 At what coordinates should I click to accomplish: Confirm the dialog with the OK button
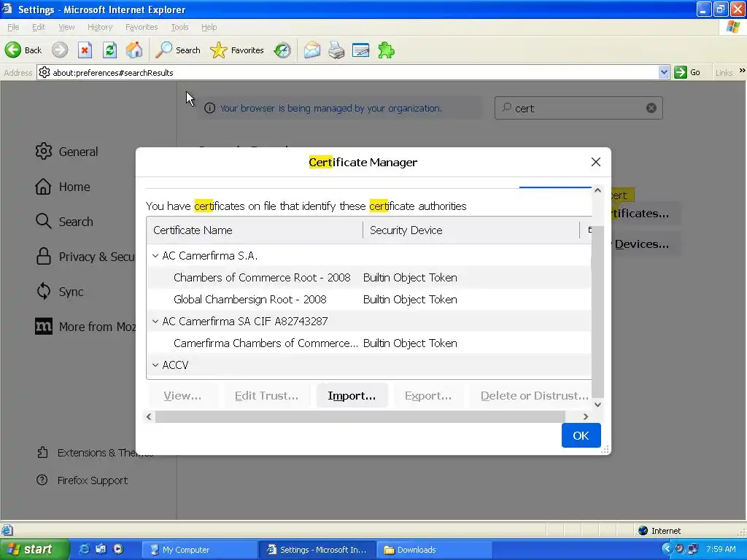581,435
